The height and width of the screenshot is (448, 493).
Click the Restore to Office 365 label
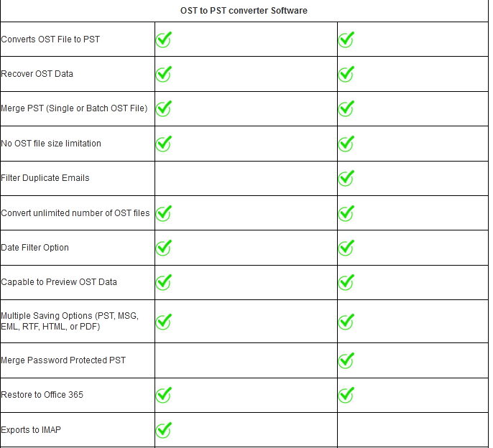click(x=42, y=395)
